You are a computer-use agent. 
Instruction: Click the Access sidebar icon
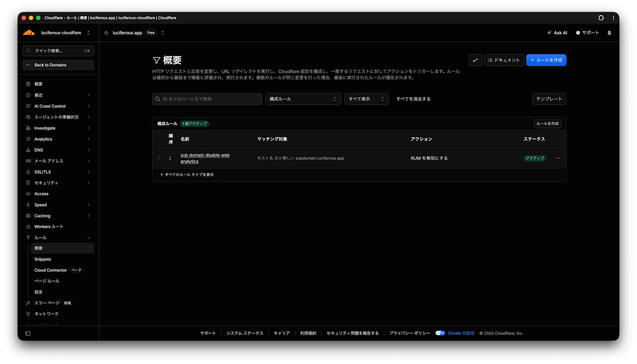pos(28,194)
